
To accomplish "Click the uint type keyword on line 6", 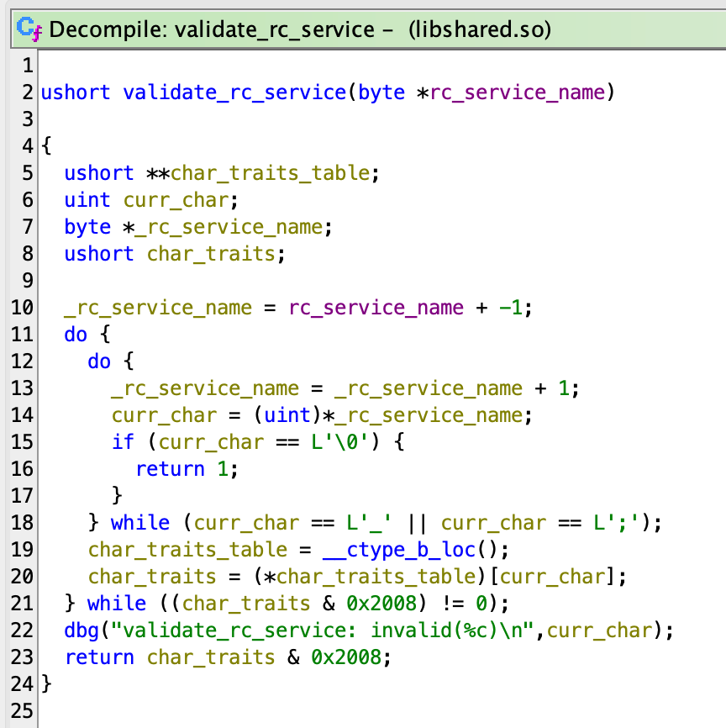I will (x=87, y=200).
